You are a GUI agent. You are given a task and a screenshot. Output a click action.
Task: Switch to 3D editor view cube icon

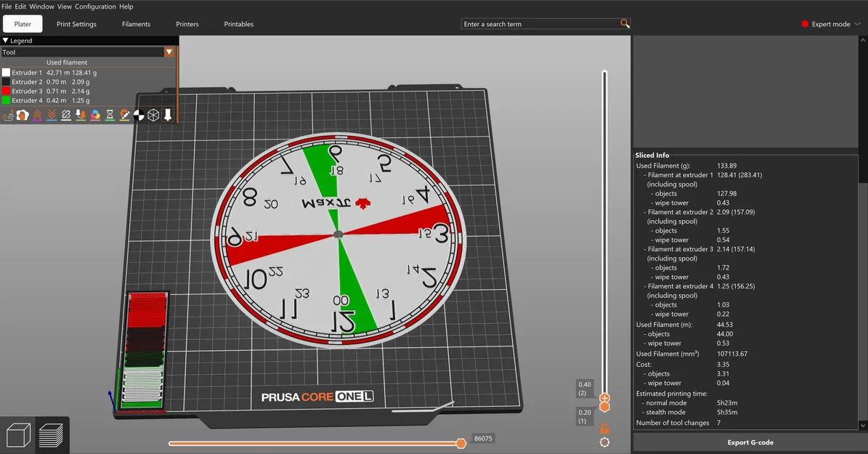coord(18,435)
